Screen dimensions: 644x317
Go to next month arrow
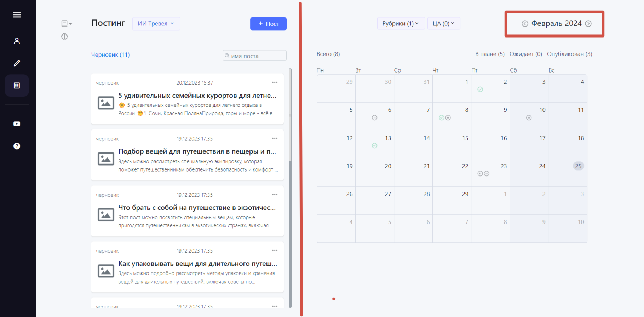(x=588, y=23)
